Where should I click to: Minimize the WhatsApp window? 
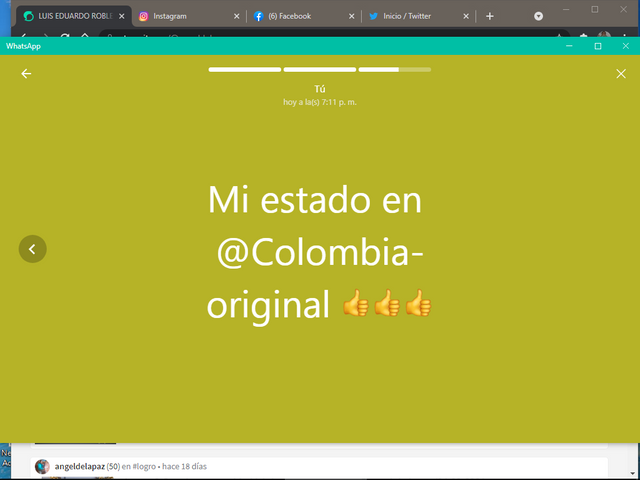[569, 46]
